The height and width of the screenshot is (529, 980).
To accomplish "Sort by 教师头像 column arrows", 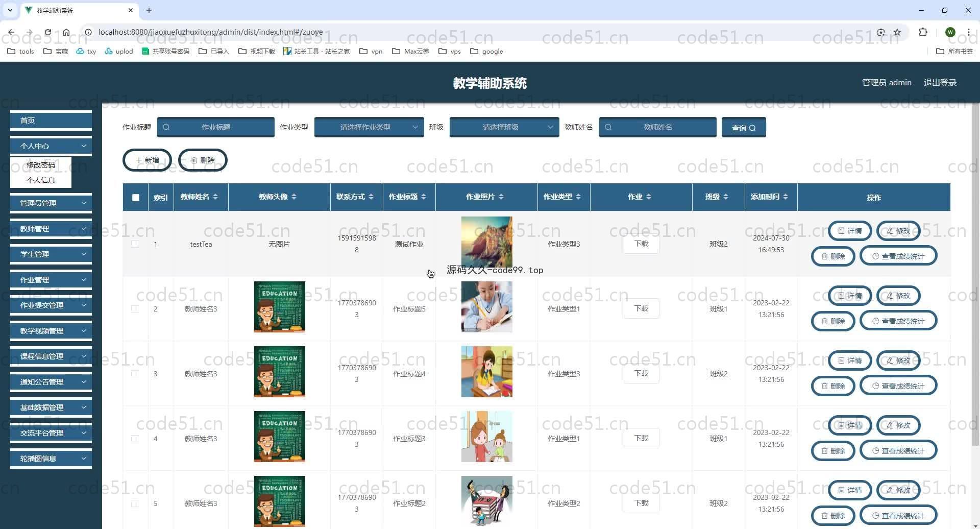I will 294,197.
